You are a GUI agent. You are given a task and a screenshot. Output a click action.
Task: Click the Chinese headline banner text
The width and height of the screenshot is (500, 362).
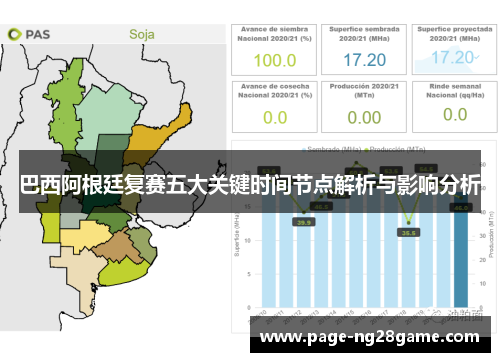(250, 184)
